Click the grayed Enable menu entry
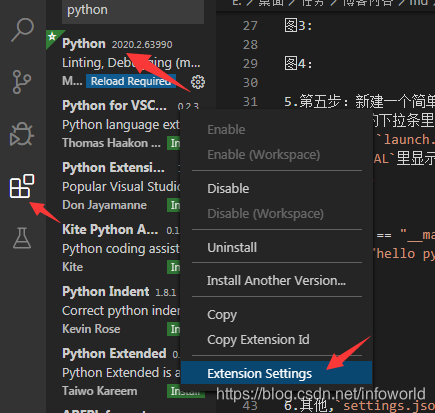 tap(226, 130)
